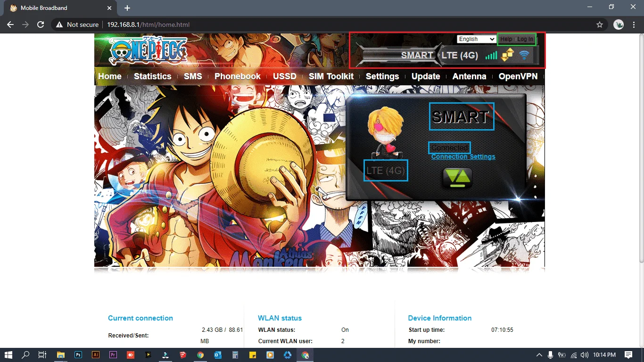Go back to the previous page
This screenshot has width=644, height=362.
[10, 25]
